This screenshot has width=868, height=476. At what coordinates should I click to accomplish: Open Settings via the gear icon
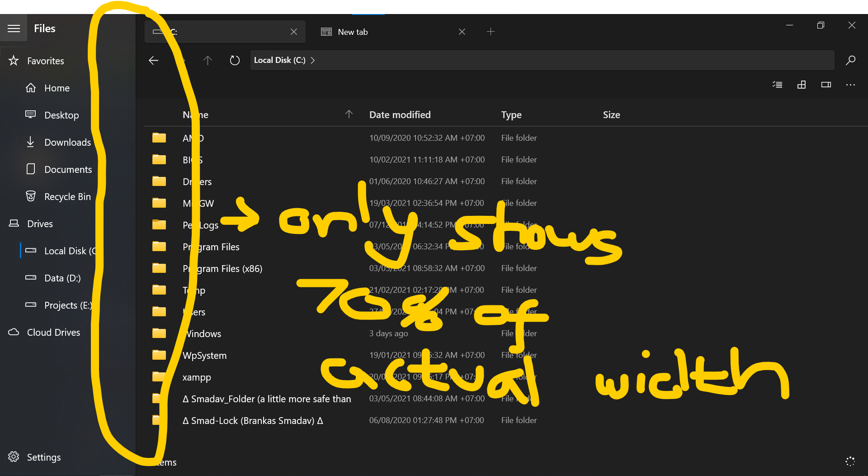tap(14, 457)
